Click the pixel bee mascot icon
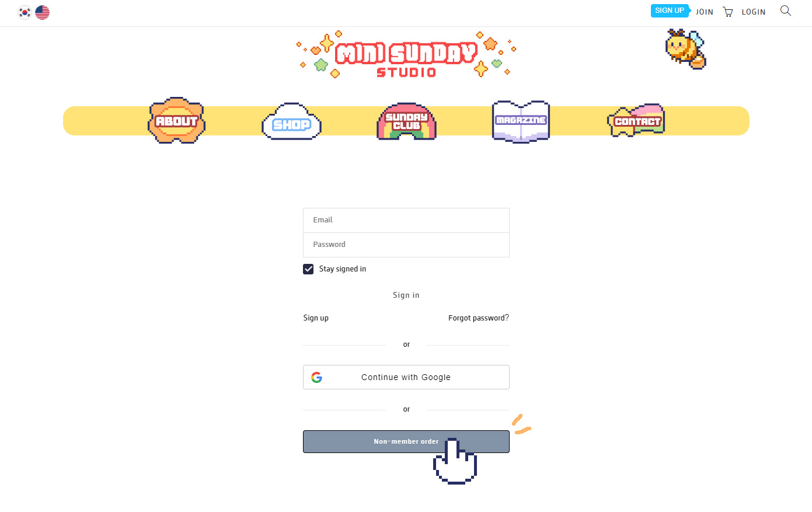The height and width of the screenshot is (512, 812). pos(686,49)
